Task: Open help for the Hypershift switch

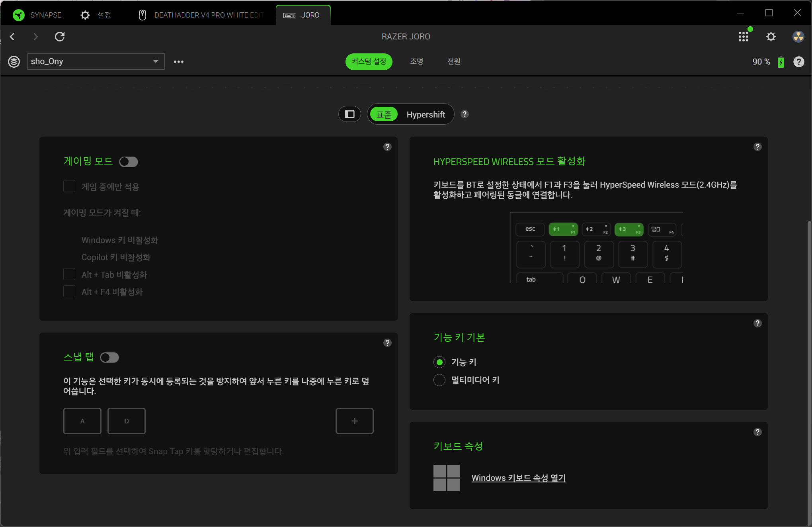Action: click(x=464, y=114)
